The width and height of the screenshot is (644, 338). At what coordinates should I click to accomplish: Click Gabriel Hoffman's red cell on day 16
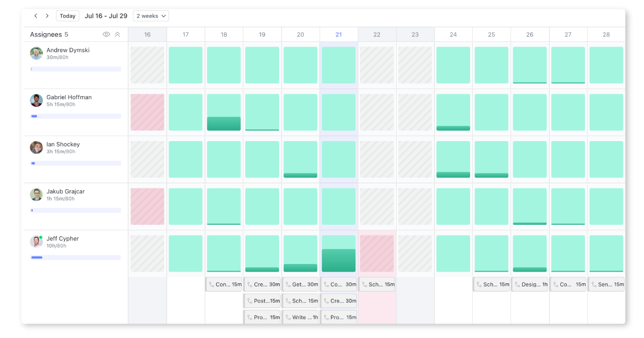pyautogui.click(x=148, y=112)
